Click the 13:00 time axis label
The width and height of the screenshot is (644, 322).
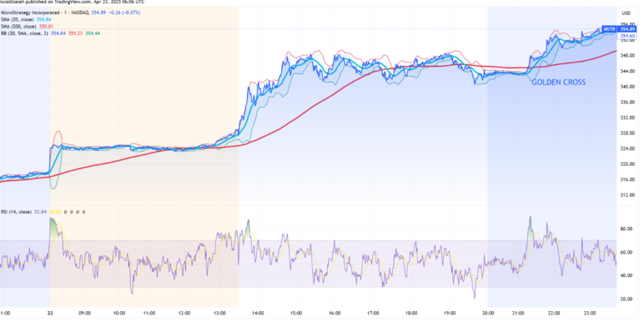pyautogui.click(x=221, y=313)
